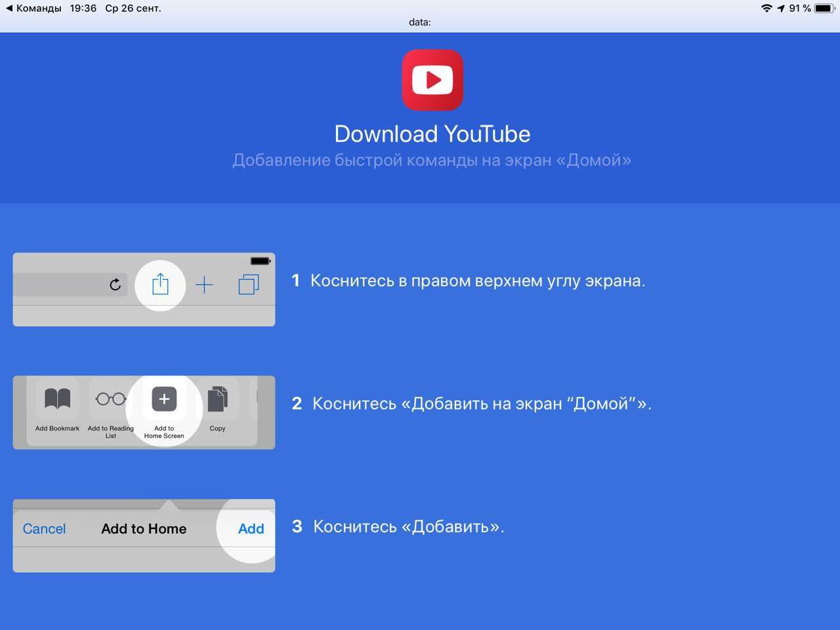The image size is (840, 630).
Task: Return to Команды via back arrow
Action: (x=33, y=9)
